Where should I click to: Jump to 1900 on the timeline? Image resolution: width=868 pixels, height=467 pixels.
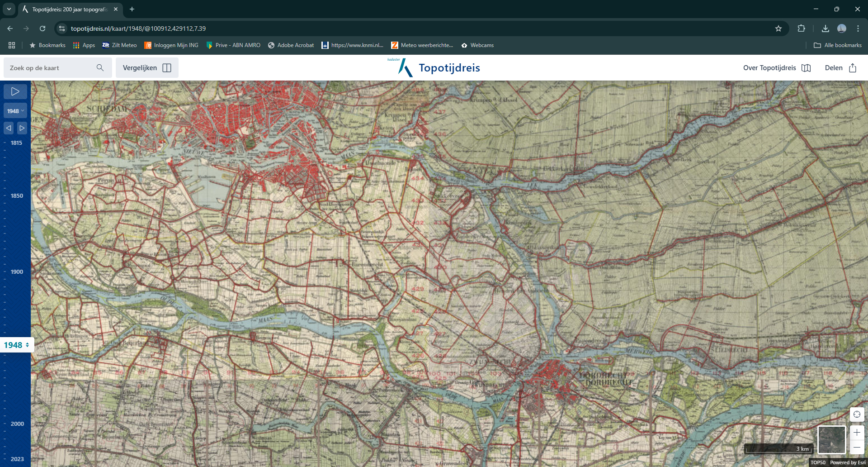pyautogui.click(x=17, y=272)
